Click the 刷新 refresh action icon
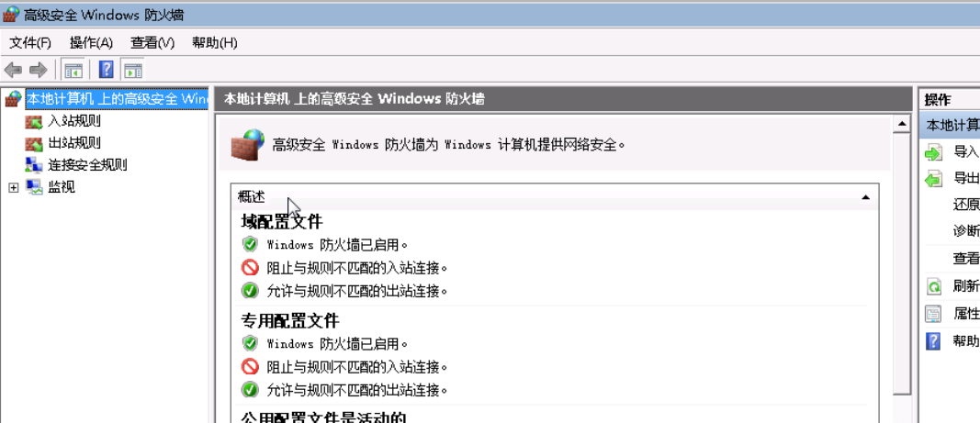The width and height of the screenshot is (980, 423). [933, 287]
